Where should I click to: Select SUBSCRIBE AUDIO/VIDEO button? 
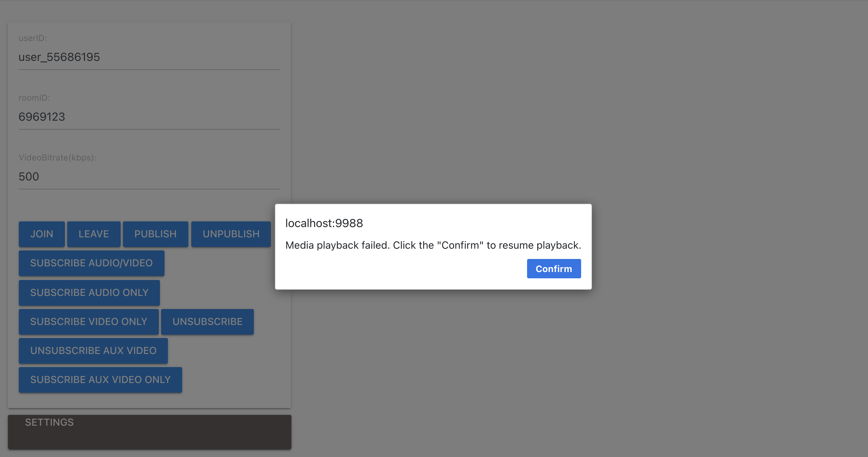tap(91, 263)
